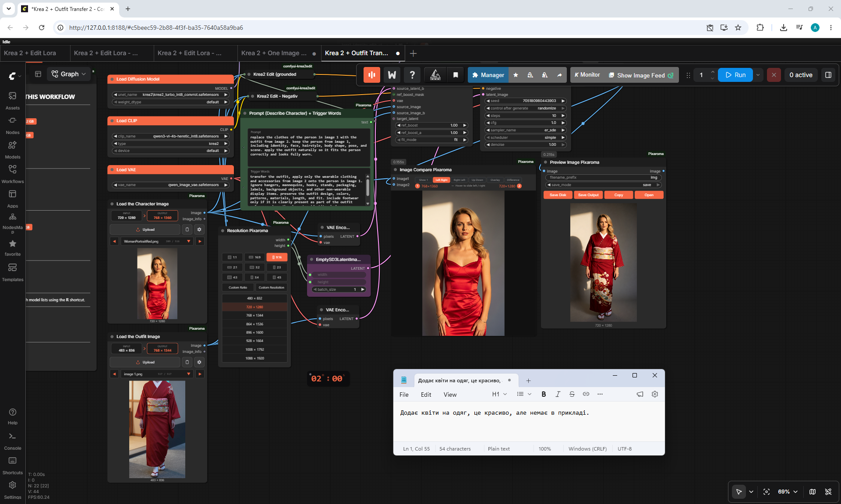Click the Save Output button

588,195
